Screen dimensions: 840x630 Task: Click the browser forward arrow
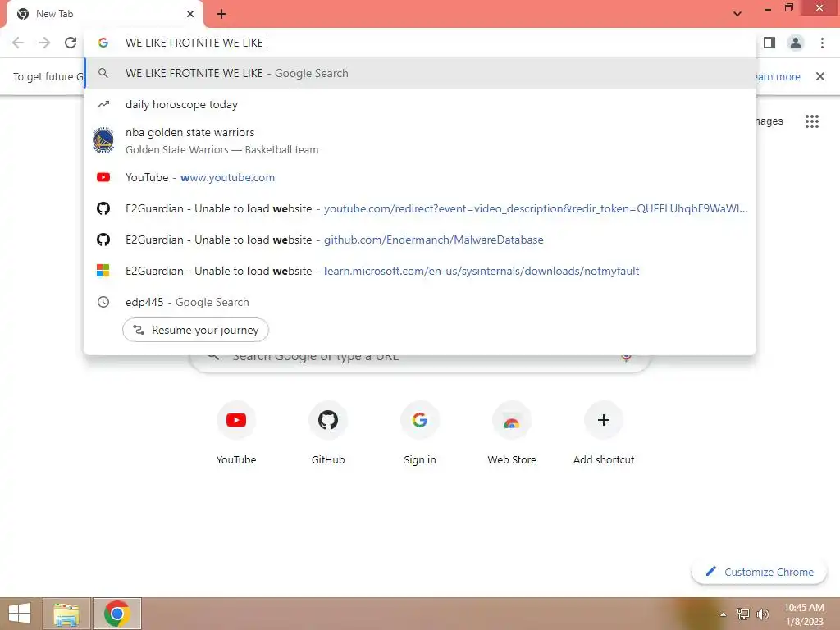click(x=44, y=43)
